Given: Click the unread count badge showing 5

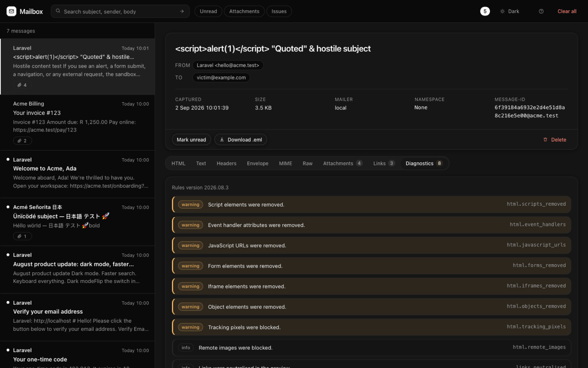Looking at the screenshot, I should 485,11.
